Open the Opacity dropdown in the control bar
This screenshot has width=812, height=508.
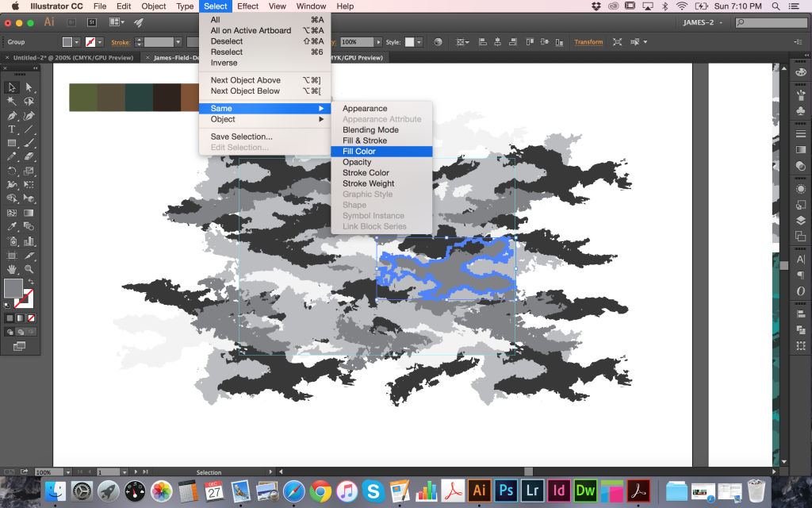[378, 41]
